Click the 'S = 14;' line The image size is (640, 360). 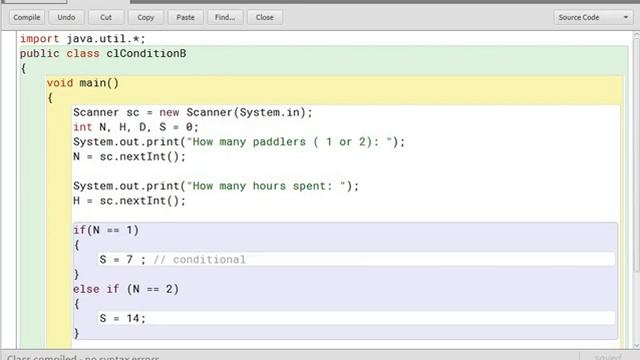point(122,318)
